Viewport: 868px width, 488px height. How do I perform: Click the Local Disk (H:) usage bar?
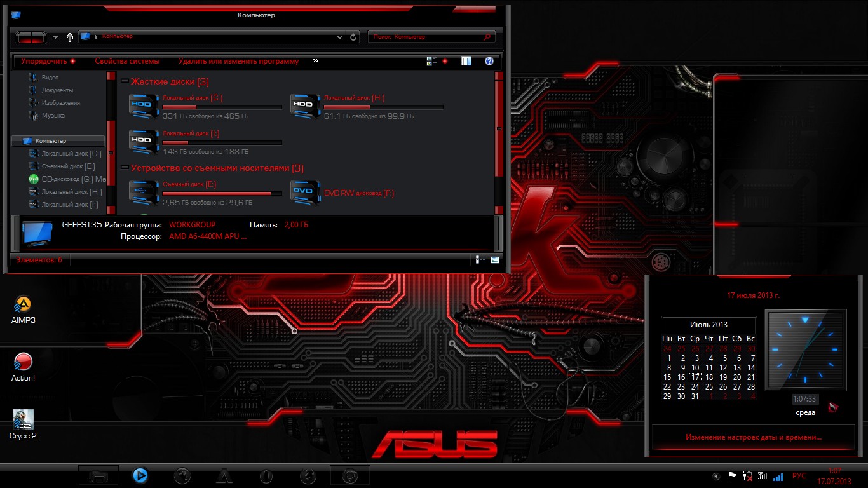click(384, 107)
